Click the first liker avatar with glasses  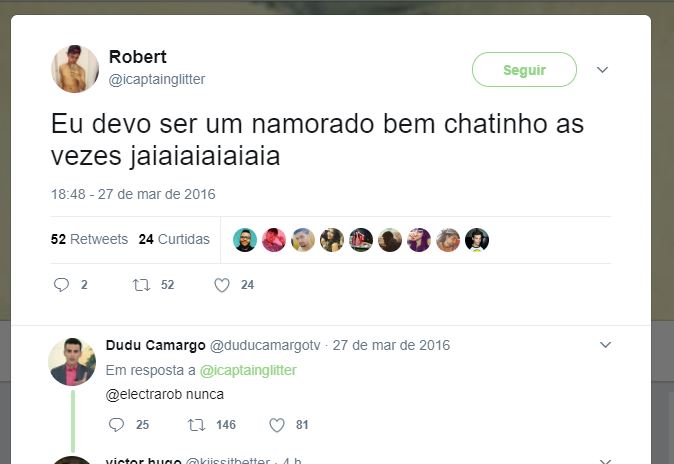(x=245, y=240)
